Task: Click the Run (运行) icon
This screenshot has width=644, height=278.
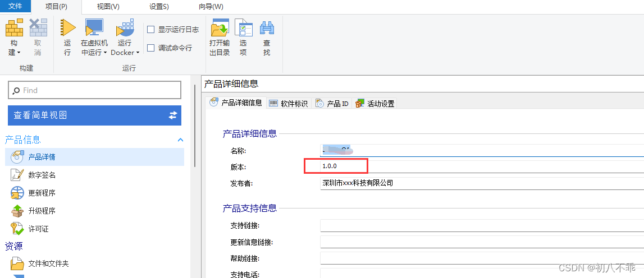Action: click(x=68, y=27)
